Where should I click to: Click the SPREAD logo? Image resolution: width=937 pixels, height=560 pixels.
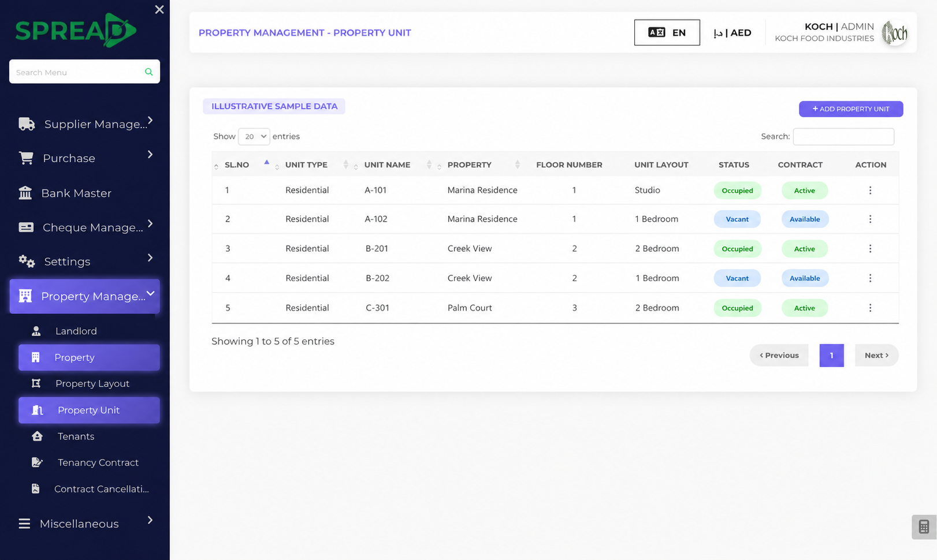(x=76, y=30)
